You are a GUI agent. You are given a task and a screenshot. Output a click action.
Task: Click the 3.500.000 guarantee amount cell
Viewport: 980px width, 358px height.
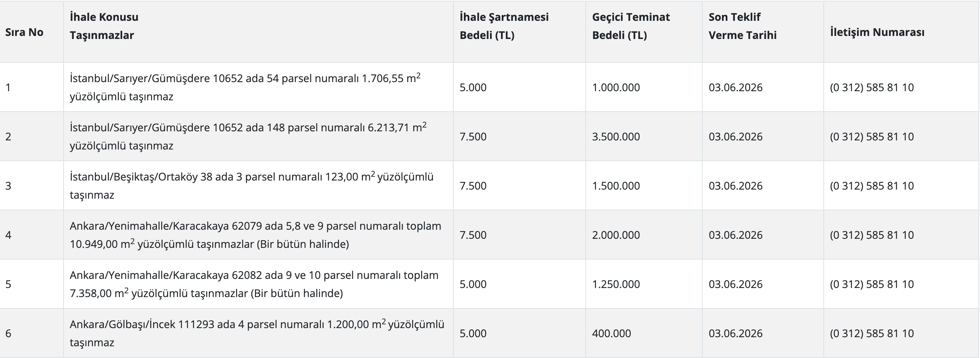click(616, 137)
